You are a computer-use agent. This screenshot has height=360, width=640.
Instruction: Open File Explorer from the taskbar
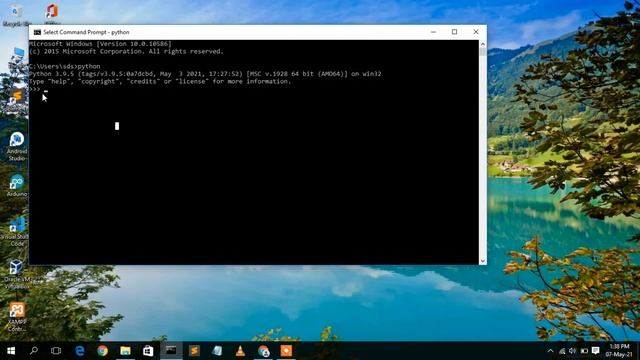tap(125, 351)
